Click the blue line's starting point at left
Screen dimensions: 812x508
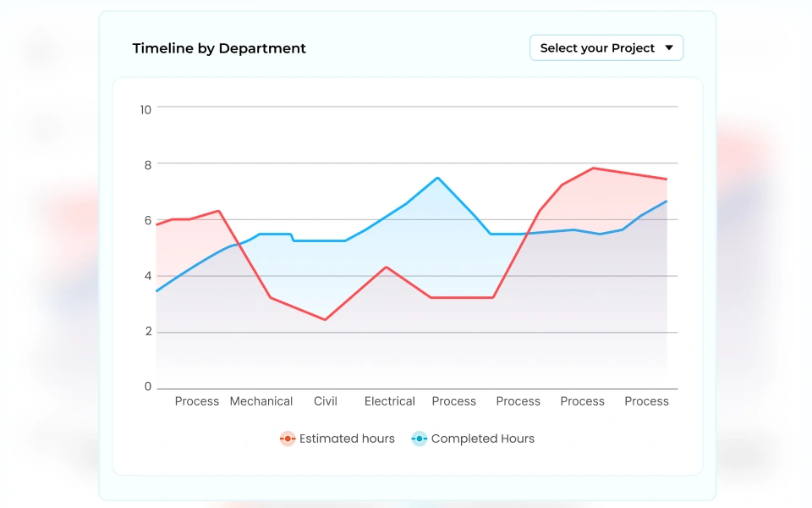point(157,290)
